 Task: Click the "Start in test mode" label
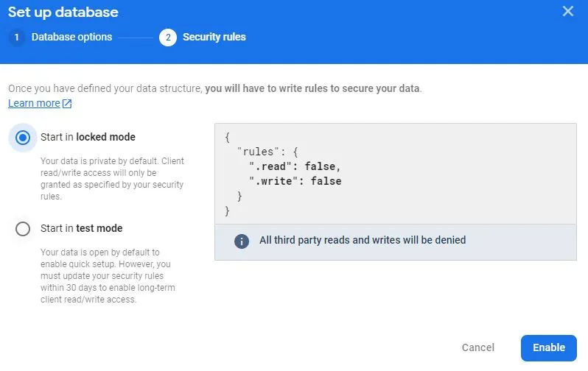pos(81,228)
